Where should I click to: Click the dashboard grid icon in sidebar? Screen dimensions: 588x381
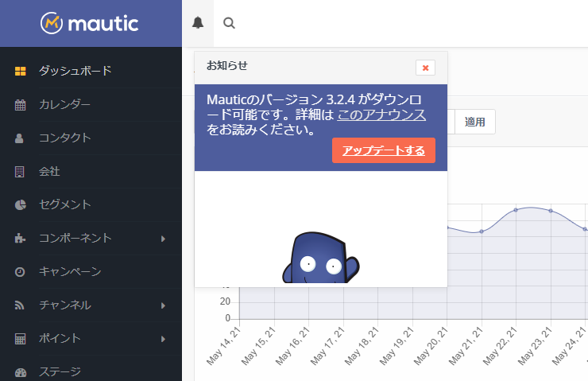pyautogui.click(x=21, y=71)
